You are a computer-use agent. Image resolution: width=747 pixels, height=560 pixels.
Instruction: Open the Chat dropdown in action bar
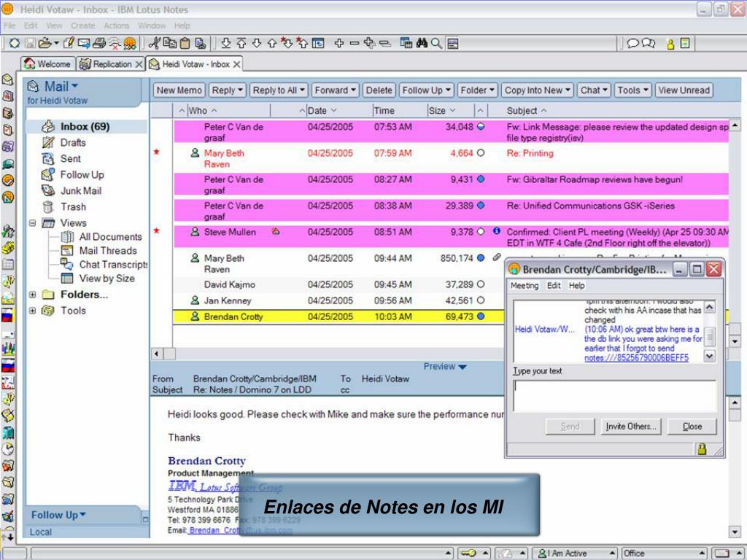coord(594,90)
